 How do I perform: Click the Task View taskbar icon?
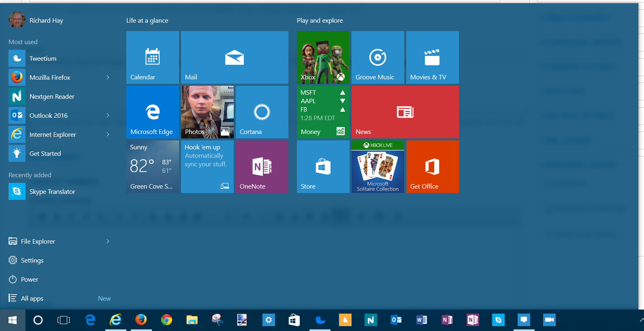(64, 320)
